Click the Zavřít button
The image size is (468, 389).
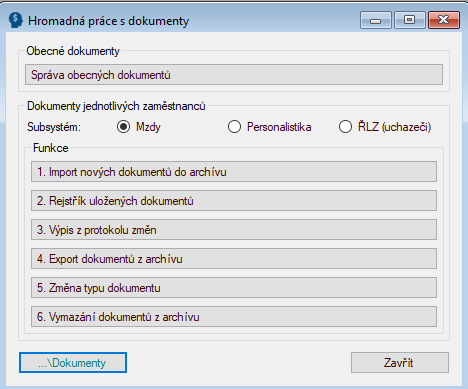tap(400, 363)
